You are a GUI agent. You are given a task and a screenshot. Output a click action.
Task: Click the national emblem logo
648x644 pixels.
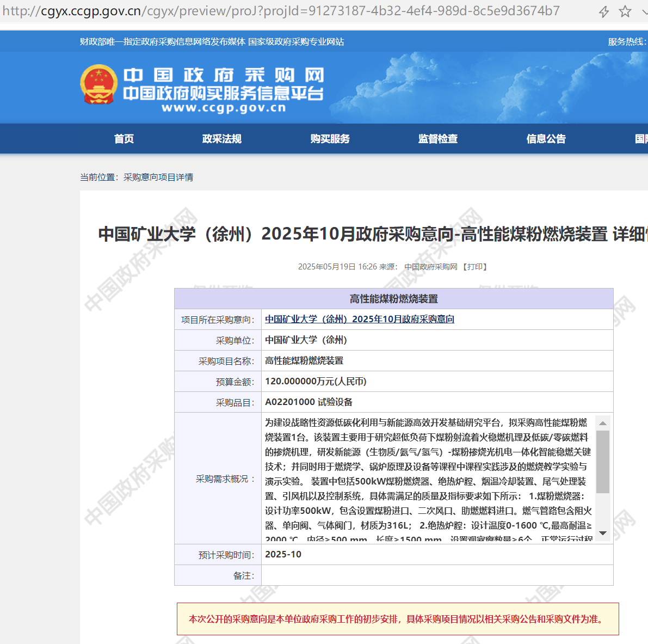[98, 85]
